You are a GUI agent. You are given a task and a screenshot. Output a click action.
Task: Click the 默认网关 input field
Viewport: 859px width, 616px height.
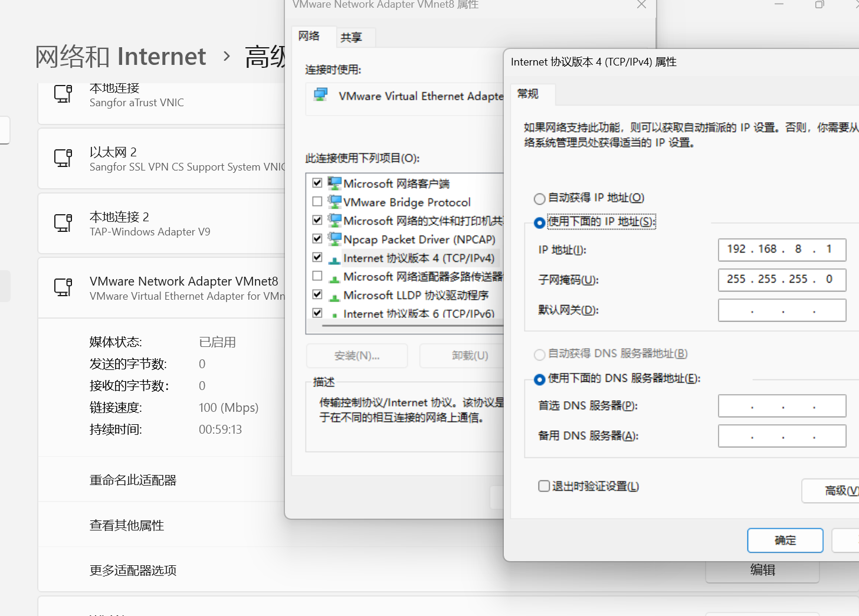coord(782,310)
